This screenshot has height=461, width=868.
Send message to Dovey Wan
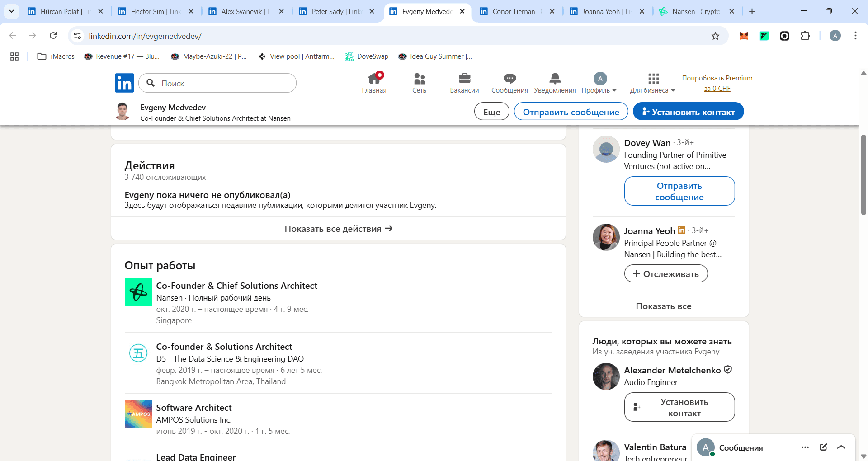[679, 191]
